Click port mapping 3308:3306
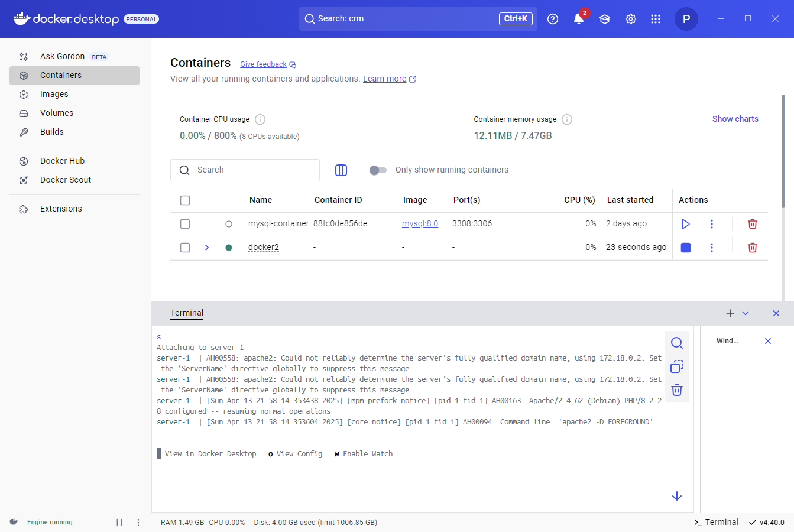The width and height of the screenshot is (794, 532). click(472, 223)
